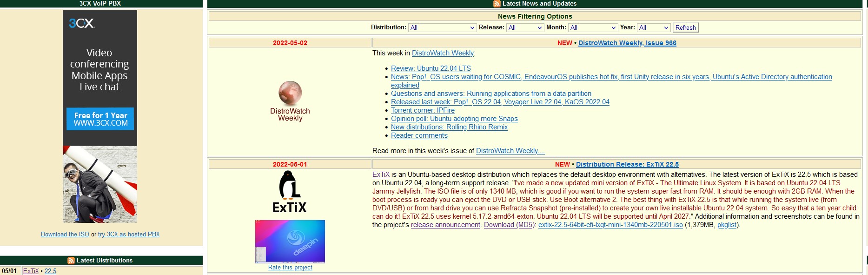868x275 pixels.
Task: Download the extix-22.5 ISO file link
Action: tap(610, 225)
